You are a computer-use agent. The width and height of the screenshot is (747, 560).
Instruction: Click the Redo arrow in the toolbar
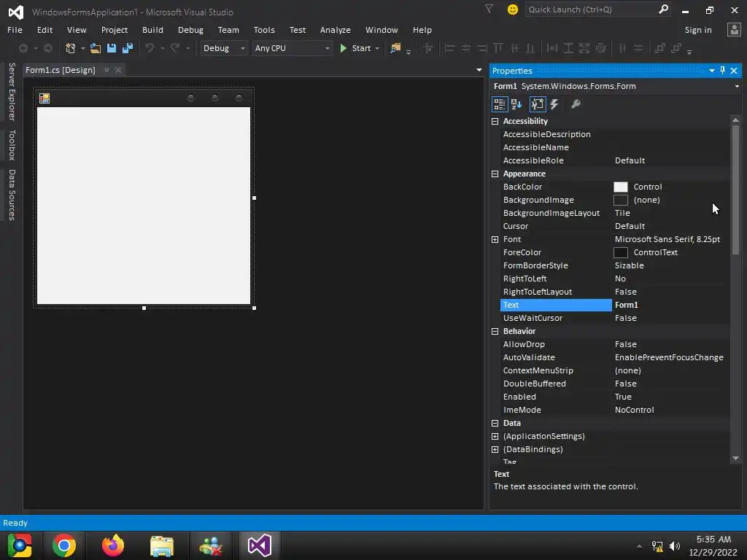[175, 48]
